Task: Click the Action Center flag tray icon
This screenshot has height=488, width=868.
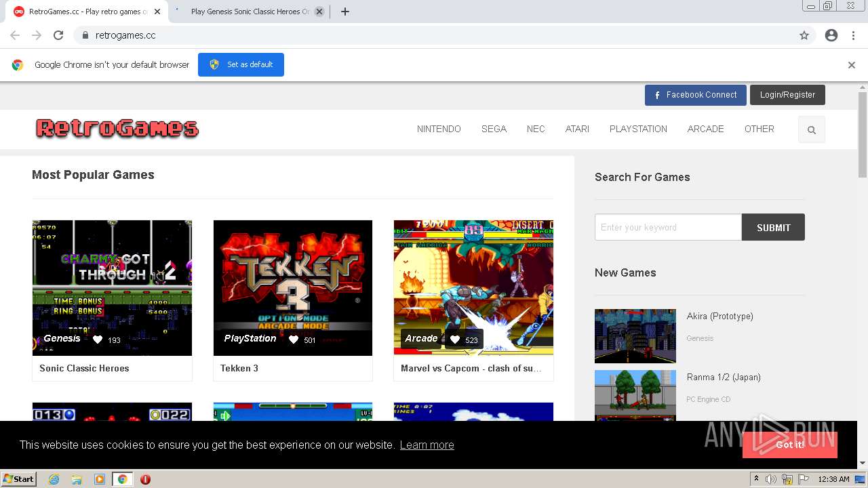Action: [x=804, y=479]
